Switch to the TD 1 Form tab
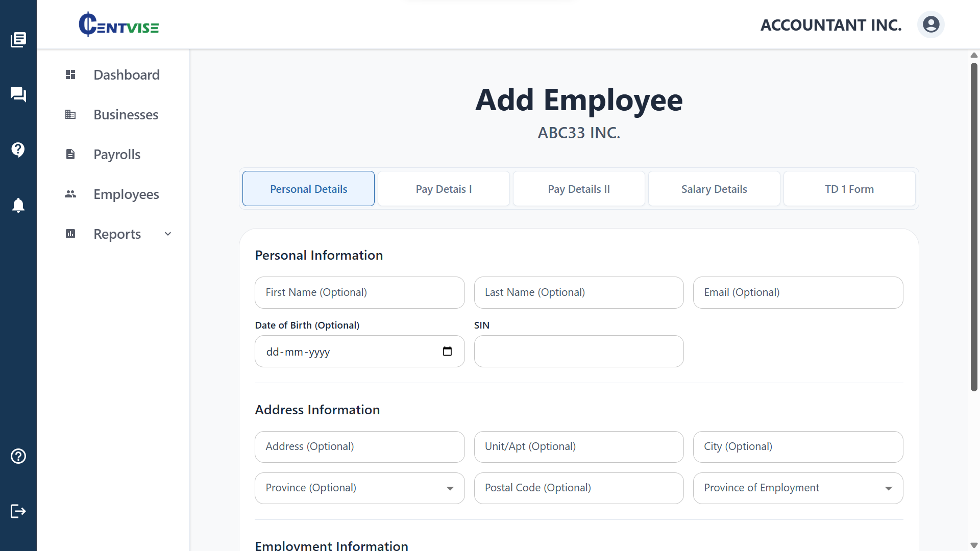Viewport: 980px width, 551px height. 849,188
